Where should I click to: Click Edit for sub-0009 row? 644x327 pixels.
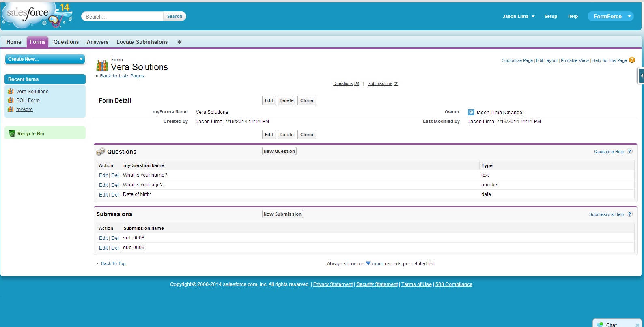(103, 248)
